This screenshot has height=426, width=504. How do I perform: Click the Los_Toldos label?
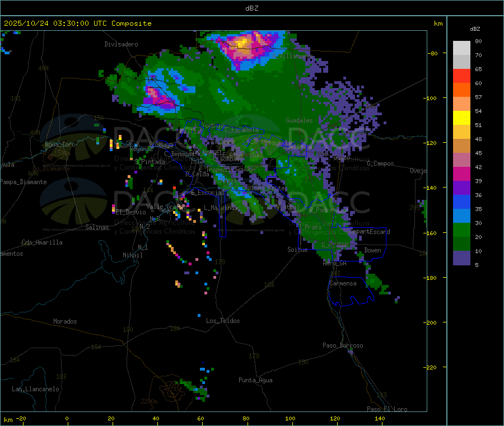[223, 321]
